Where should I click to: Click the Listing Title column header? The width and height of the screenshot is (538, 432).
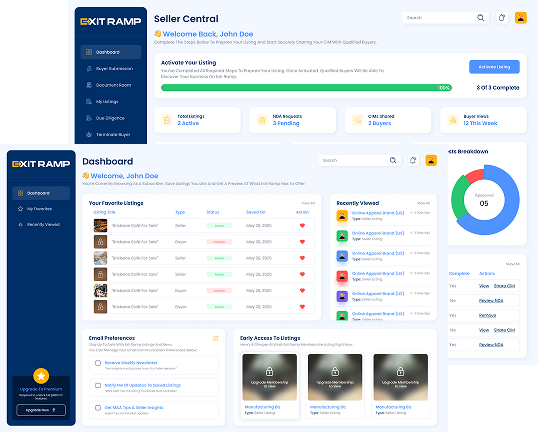104,212
